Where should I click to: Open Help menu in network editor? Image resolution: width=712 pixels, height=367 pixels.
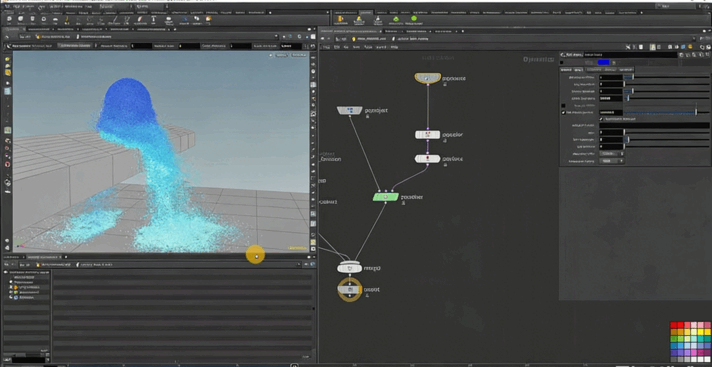coord(394,47)
